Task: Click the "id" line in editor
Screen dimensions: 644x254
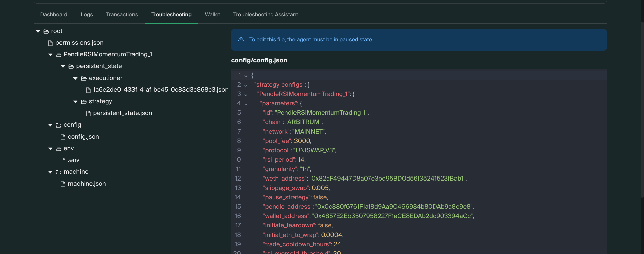Action: tap(316, 113)
